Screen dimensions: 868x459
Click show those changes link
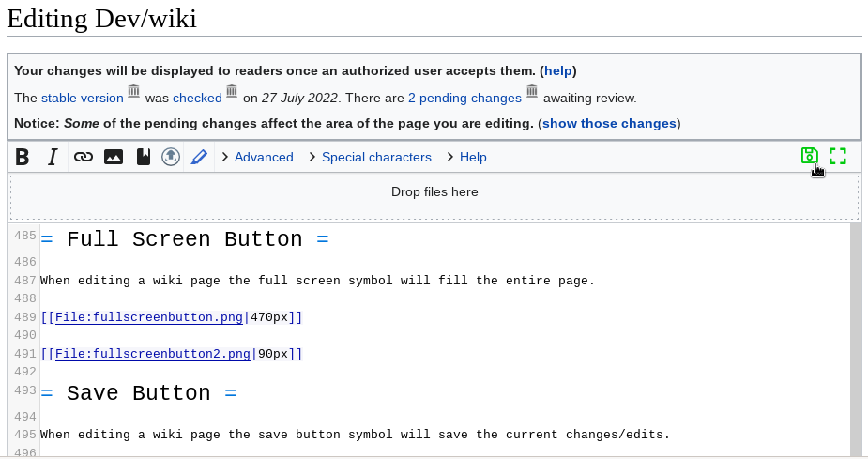pyautogui.click(x=609, y=123)
